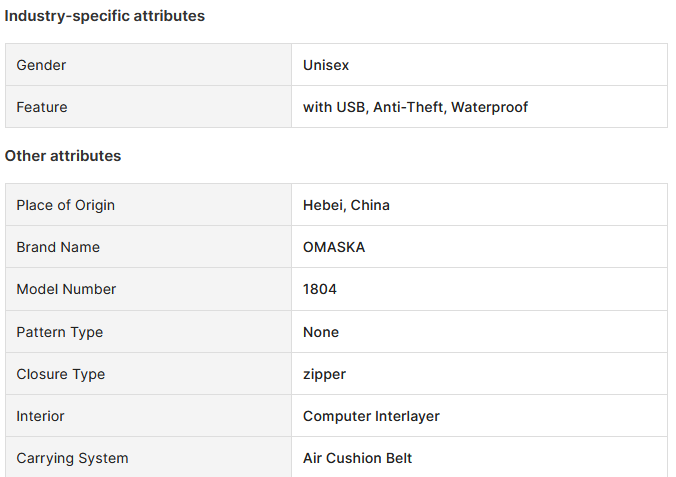Select the Pattern Type label
The height and width of the screenshot is (477, 676).
click(60, 332)
